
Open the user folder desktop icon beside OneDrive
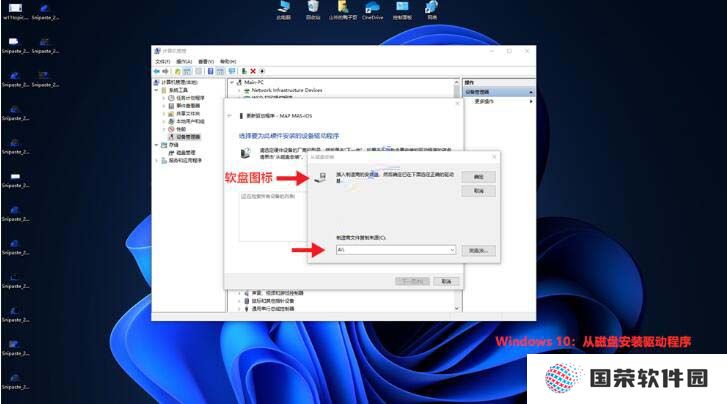point(343,10)
